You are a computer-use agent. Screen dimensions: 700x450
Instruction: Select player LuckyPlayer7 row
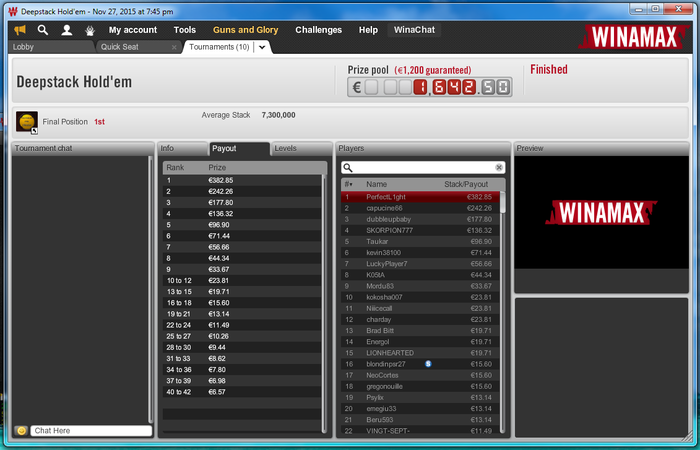coord(420,264)
